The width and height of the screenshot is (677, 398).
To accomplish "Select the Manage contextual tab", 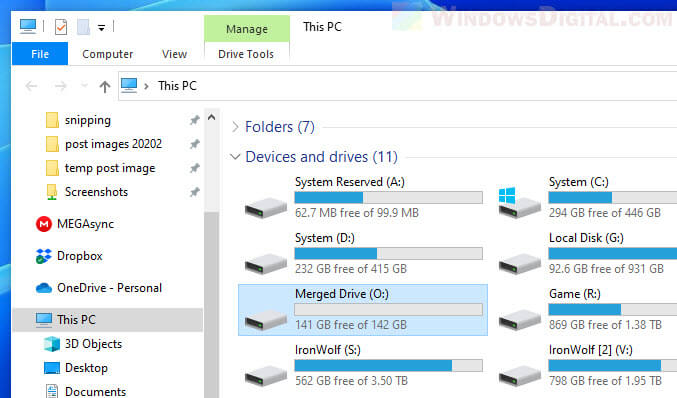I will coord(247,29).
